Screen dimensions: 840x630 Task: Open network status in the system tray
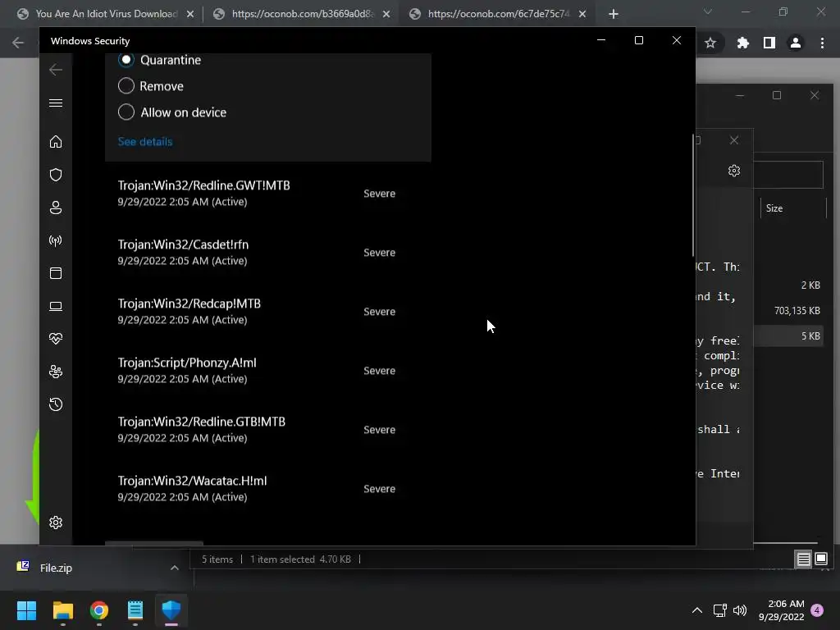(719, 610)
